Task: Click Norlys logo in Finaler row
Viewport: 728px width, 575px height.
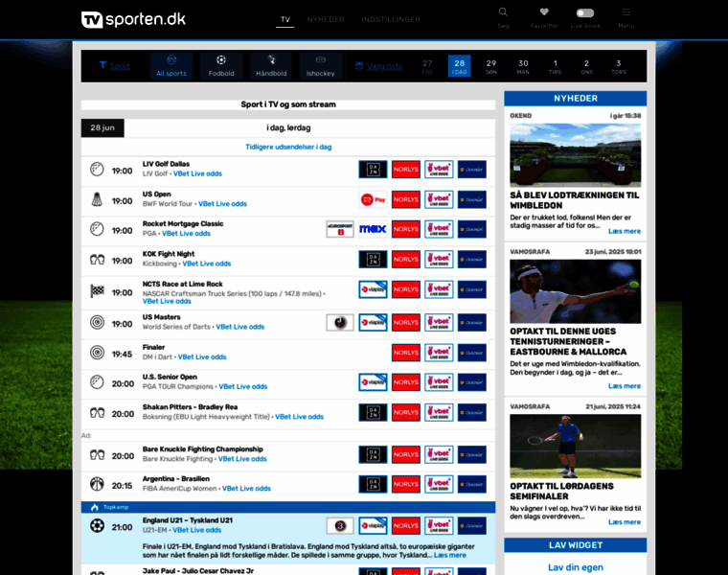Action: click(406, 353)
